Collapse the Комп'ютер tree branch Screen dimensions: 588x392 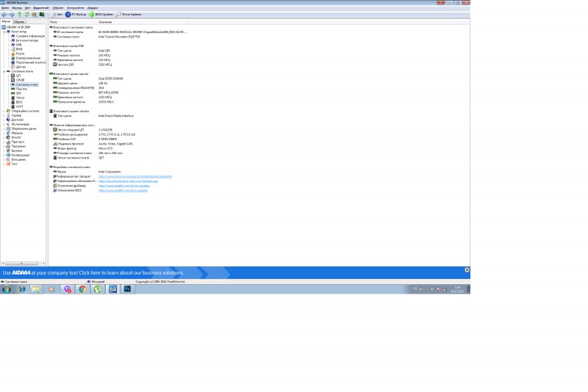3,31
